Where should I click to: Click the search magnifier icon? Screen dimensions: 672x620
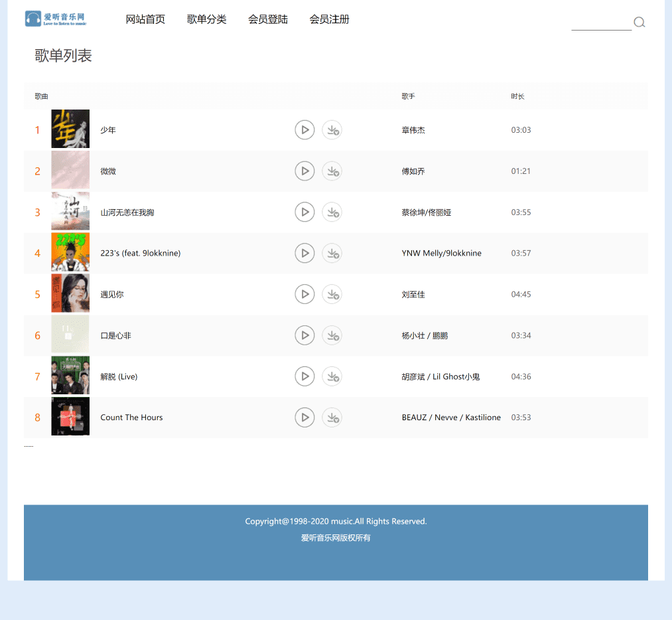pos(639,22)
